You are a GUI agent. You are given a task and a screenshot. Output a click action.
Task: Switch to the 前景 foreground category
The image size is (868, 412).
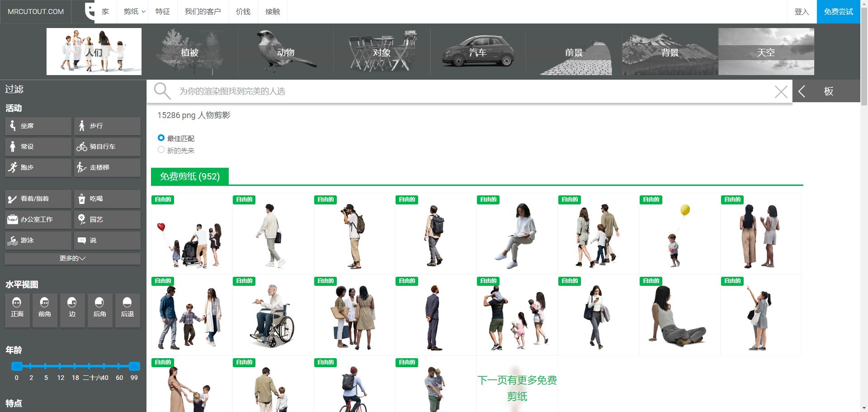point(574,52)
